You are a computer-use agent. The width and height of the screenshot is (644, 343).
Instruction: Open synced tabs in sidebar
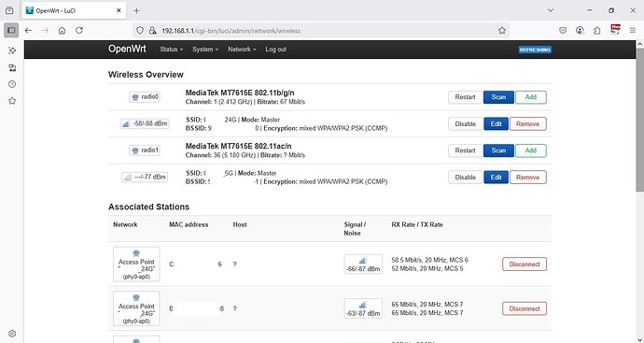point(12,67)
